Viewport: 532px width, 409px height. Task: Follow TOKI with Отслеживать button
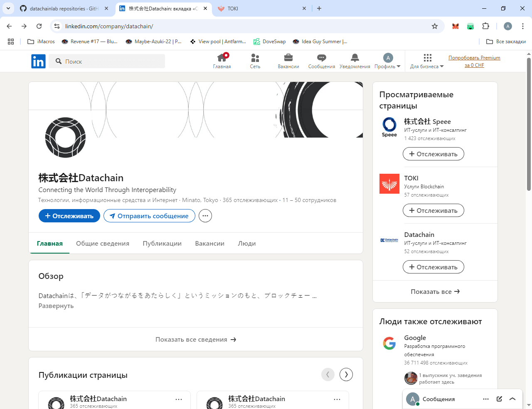[x=433, y=210]
